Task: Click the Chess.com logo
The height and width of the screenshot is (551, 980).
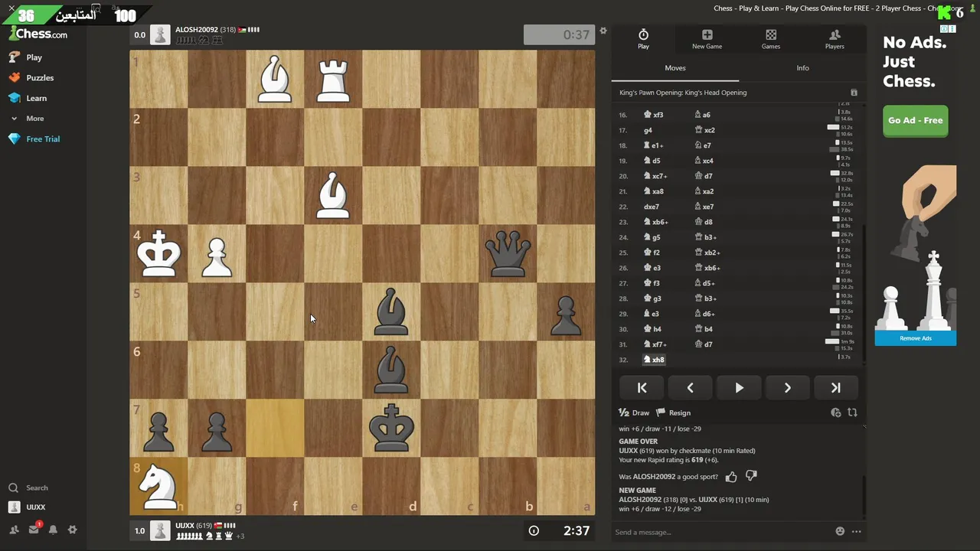Action: (38, 34)
